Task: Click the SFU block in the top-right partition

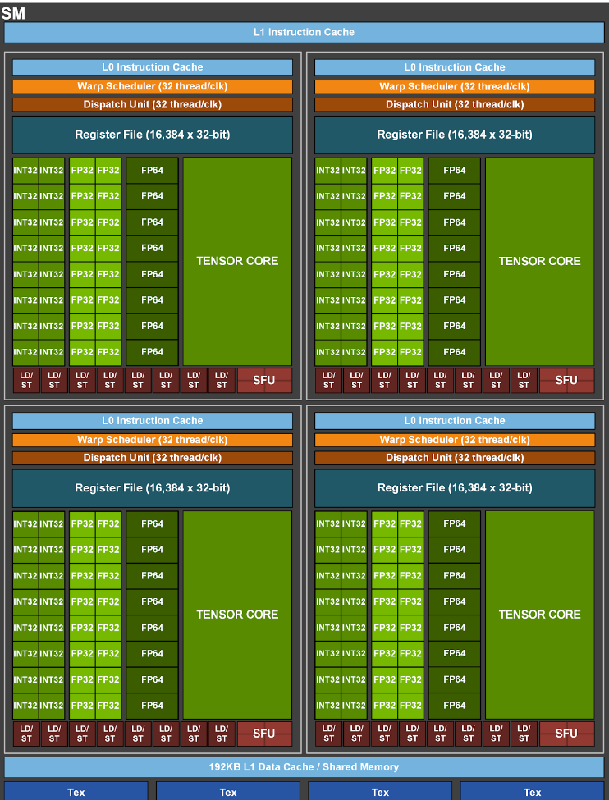Action: 567,380
